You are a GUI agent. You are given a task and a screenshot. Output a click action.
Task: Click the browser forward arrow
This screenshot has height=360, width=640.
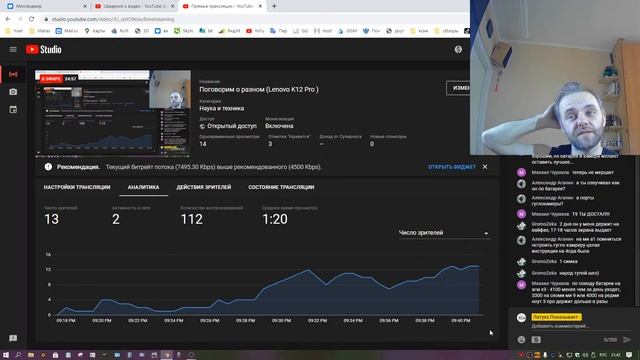pyautogui.click(x=20, y=19)
